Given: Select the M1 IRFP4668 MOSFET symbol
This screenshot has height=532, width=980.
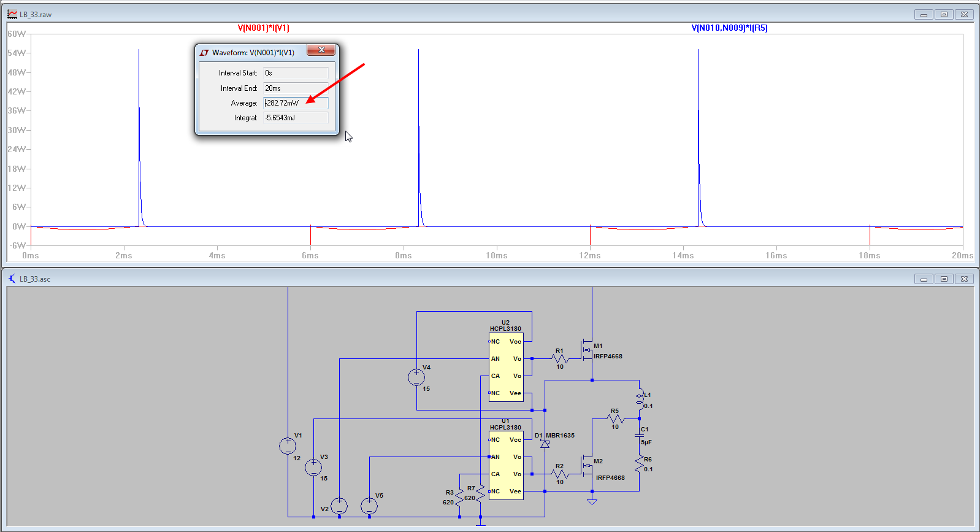Looking at the screenshot, I should [587, 350].
